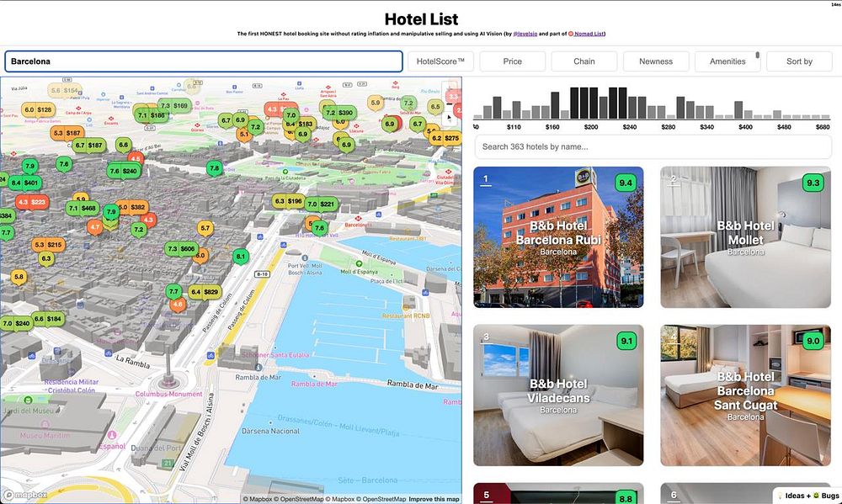Select the 7.8 map marker
Screen dimensions: 842x504
[214, 168]
